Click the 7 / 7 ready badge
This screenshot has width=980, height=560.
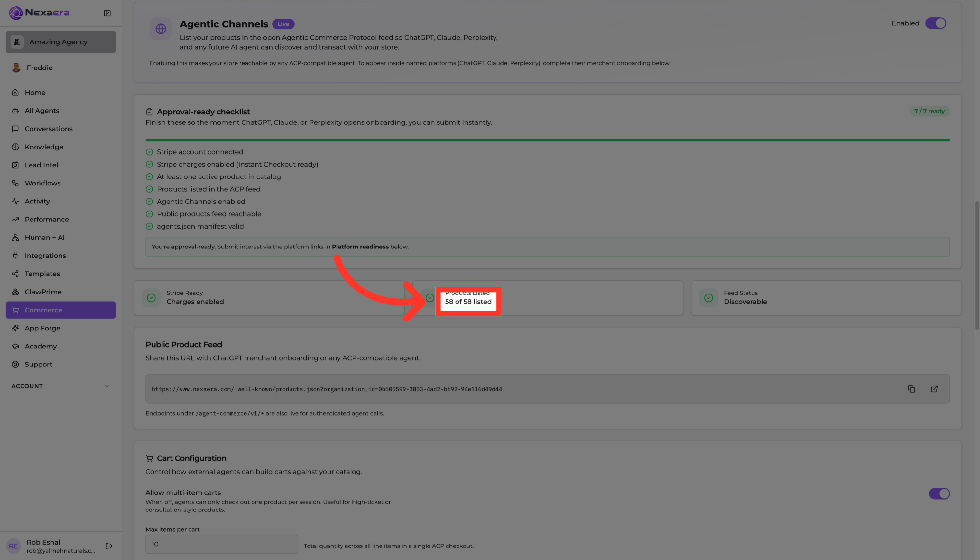(x=929, y=111)
